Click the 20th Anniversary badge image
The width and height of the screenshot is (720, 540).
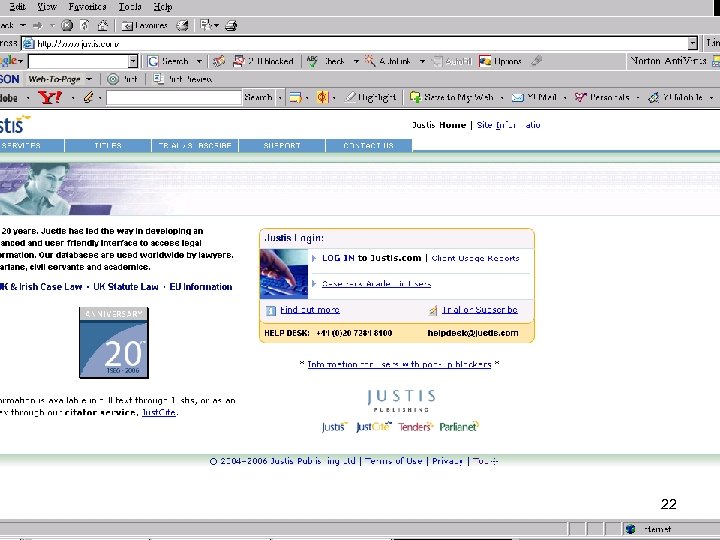click(x=114, y=343)
